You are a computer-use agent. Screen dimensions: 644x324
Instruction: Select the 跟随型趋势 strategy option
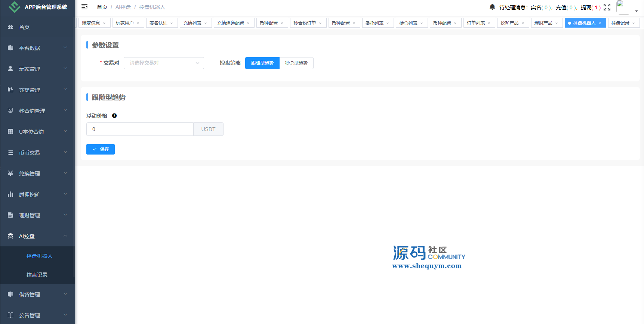(x=262, y=63)
